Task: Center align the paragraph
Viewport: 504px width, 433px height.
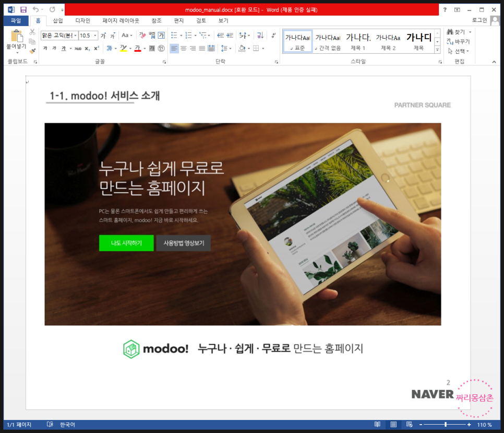Action: [183, 48]
